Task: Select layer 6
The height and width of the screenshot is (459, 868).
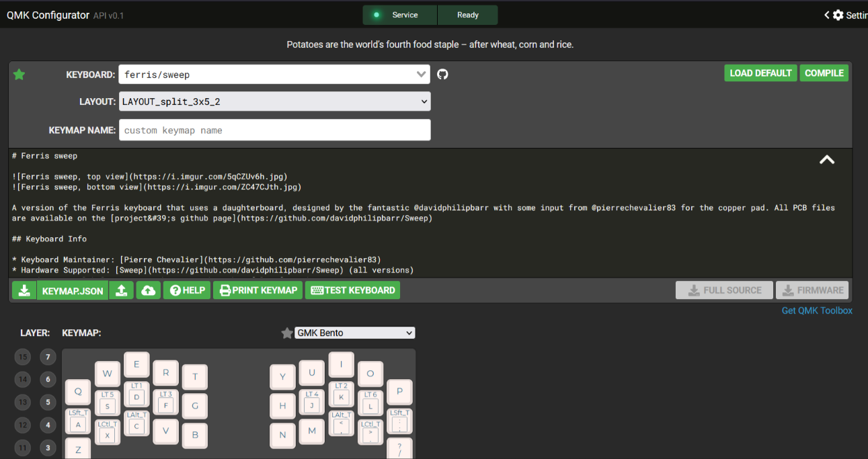Action: click(x=47, y=380)
